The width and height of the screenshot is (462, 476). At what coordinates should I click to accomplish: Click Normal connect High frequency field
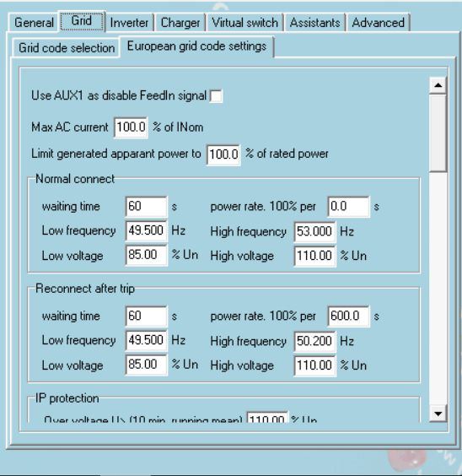314,231
